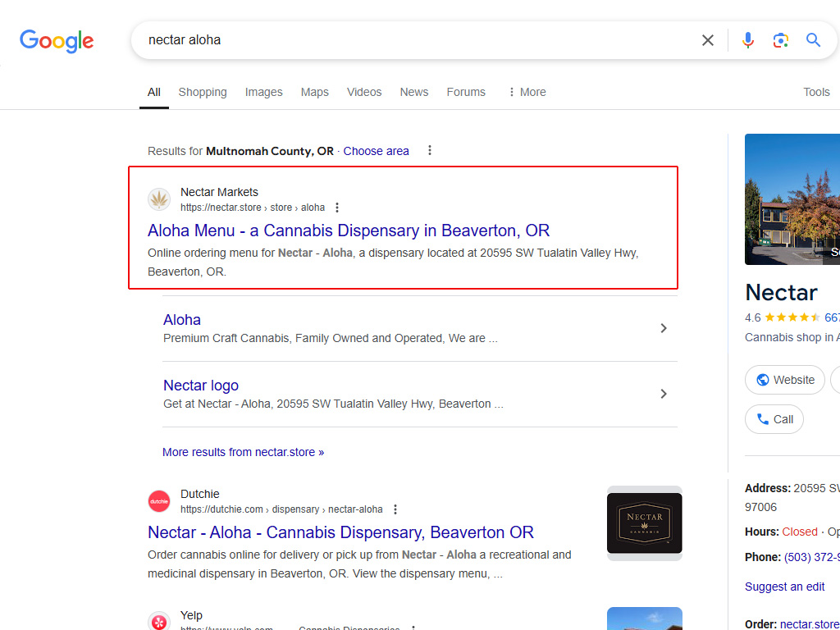
Task: Open Google Lens image search
Action: tap(780, 40)
